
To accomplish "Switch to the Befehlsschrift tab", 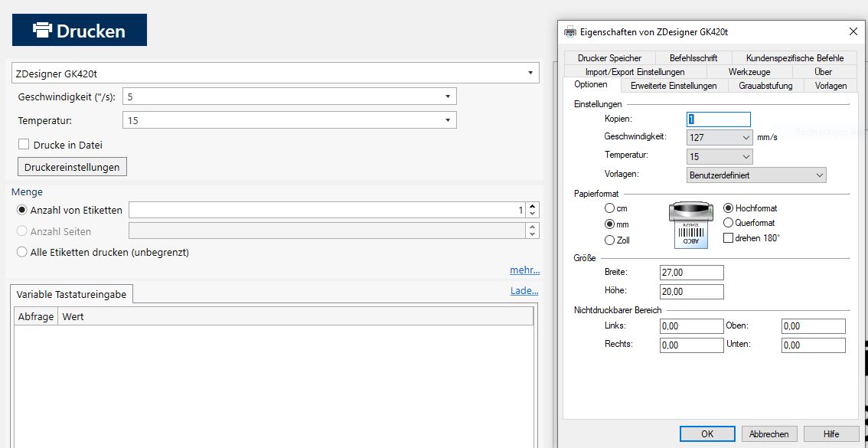I will pyautogui.click(x=693, y=57).
